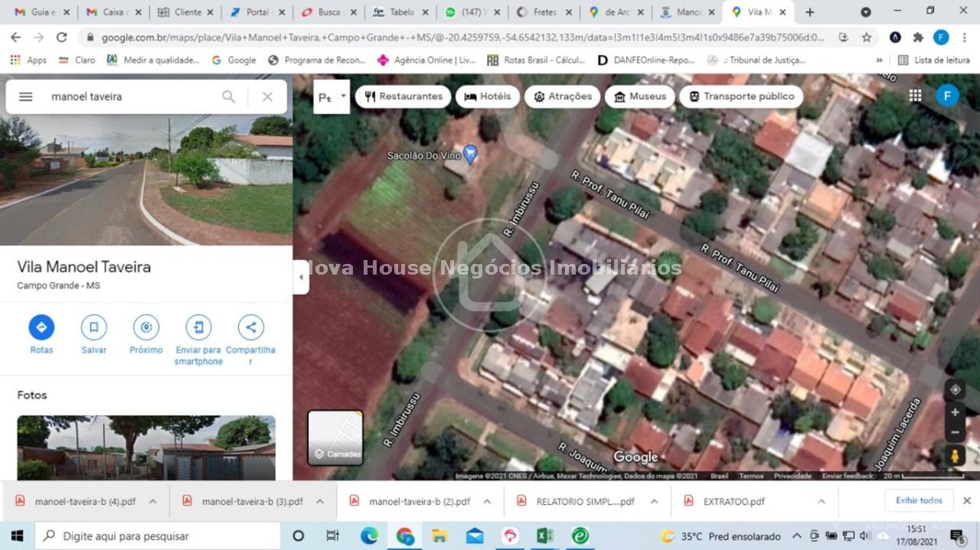Viewport: 980px width, 550px height.
Task: Filter by Transporte público chip
Action: [741, 96]
